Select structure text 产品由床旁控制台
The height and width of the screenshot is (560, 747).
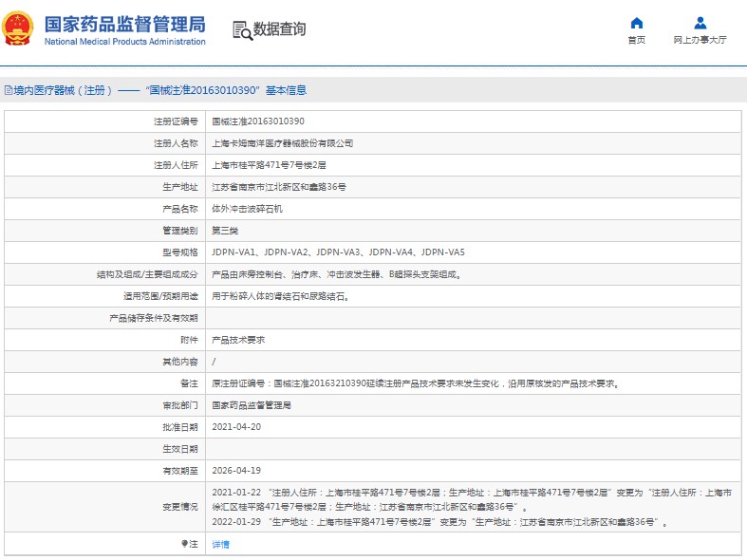coord(336,274)
